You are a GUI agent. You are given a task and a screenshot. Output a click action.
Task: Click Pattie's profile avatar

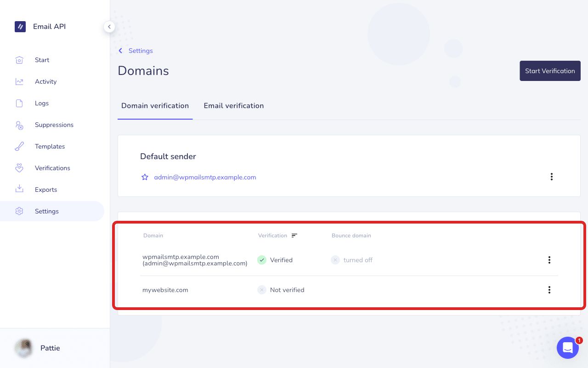[x=23, y=348]
